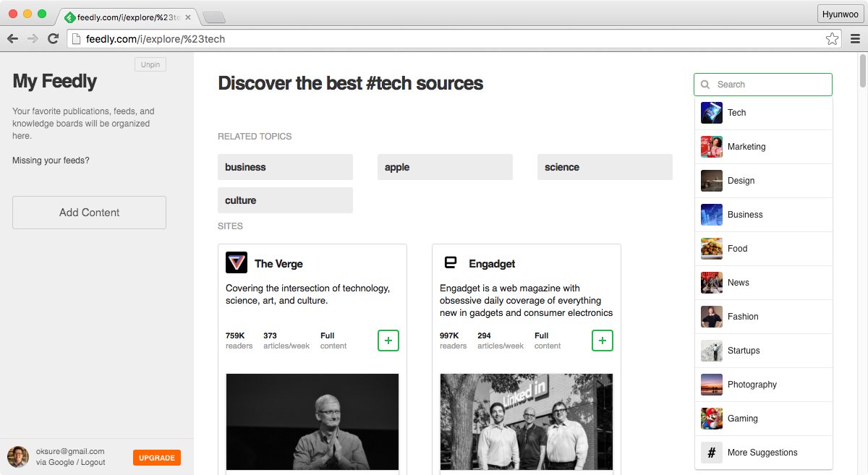The width and height of the screenshot is (868, 475).
Task: Open the Chrome hamburger menu
Action: pos(855,39)
